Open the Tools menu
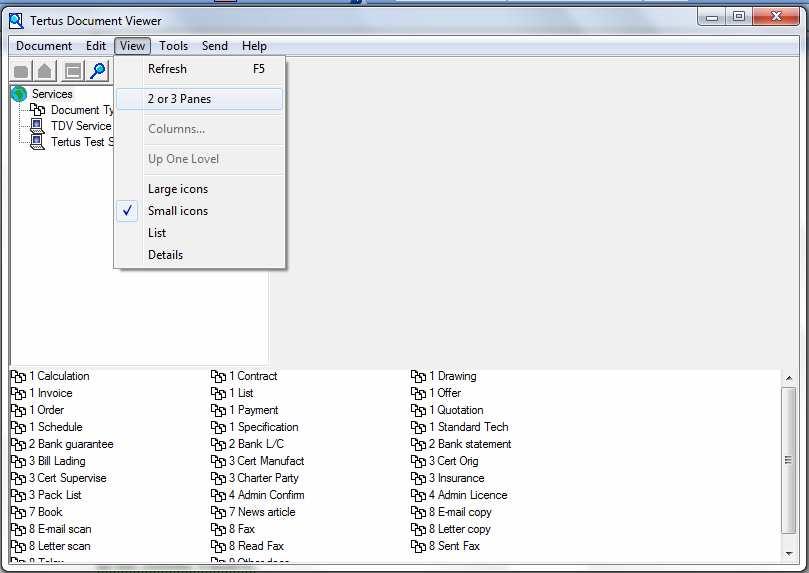Image resolution: width=809 pixels, height=573 pixels. 173,46
